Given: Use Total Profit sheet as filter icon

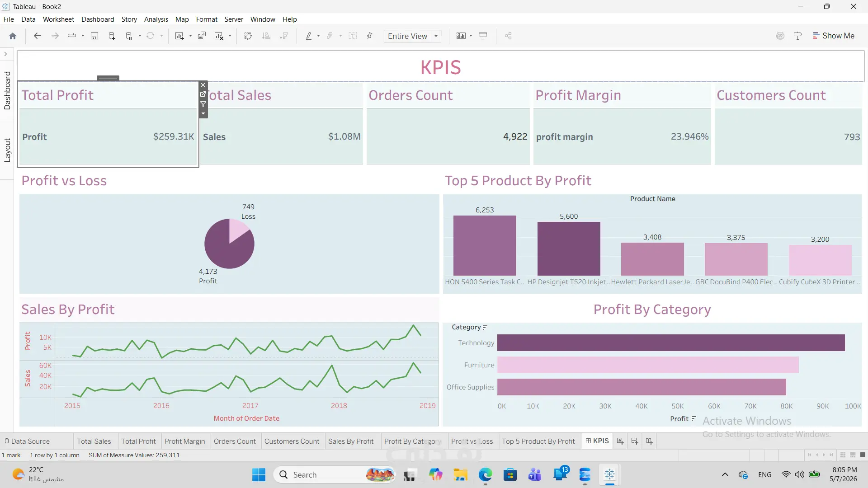Looking at the screenshot, I should [203, 104].
